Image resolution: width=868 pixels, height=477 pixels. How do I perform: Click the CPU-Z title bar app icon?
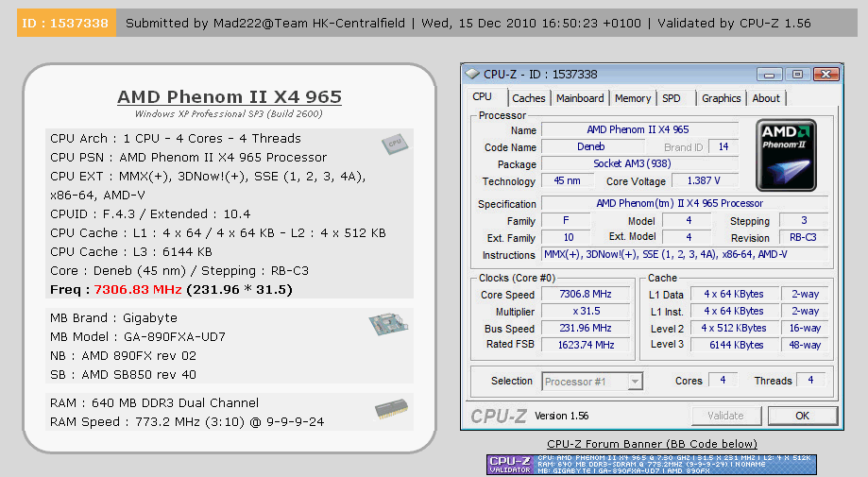point(472,74)
